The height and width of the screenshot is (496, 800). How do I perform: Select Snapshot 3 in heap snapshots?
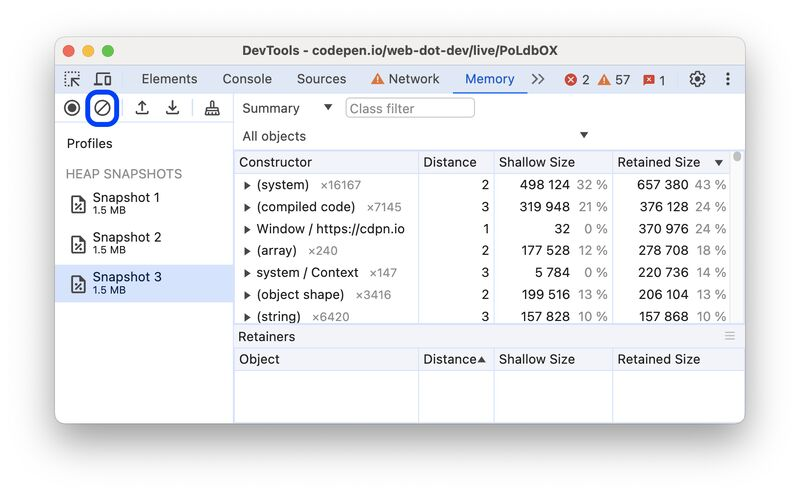click(144, 283)
